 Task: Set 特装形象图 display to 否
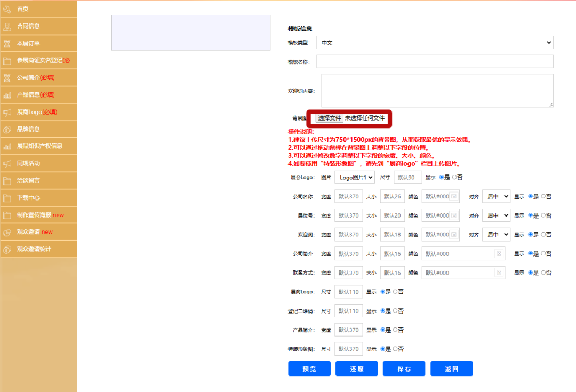[x=395, y=349]
